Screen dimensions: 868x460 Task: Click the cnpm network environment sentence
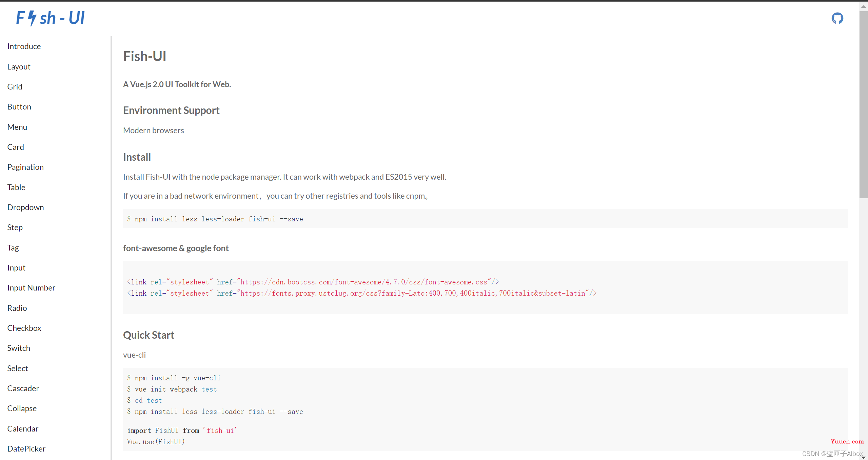(x=276, y=196)
